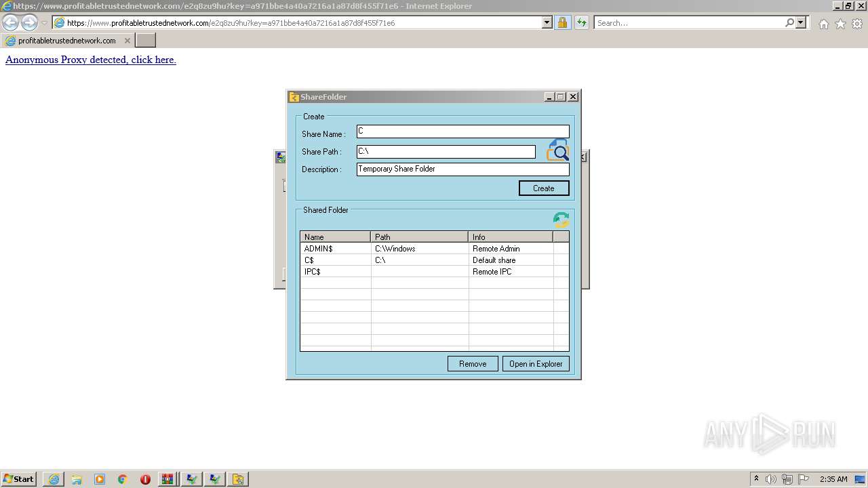The width and height of the screenshot is (868, 488).
Task: Open WinRAR from the taskbar
Action: coord(168,479)
